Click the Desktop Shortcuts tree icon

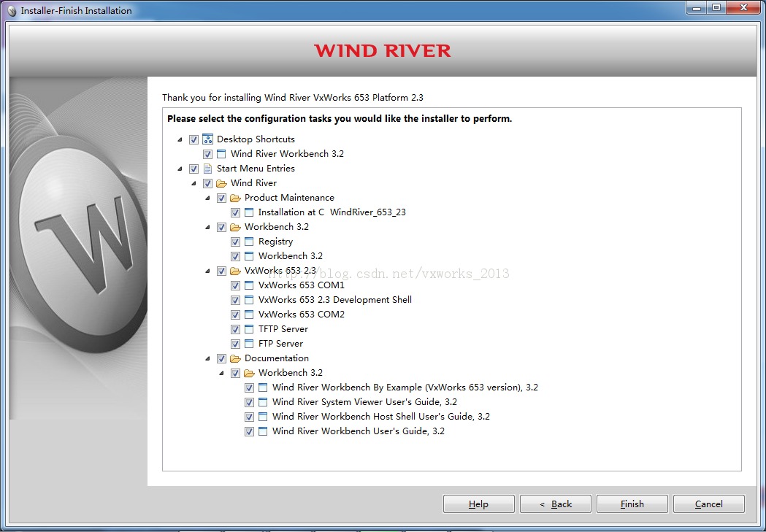207,139
